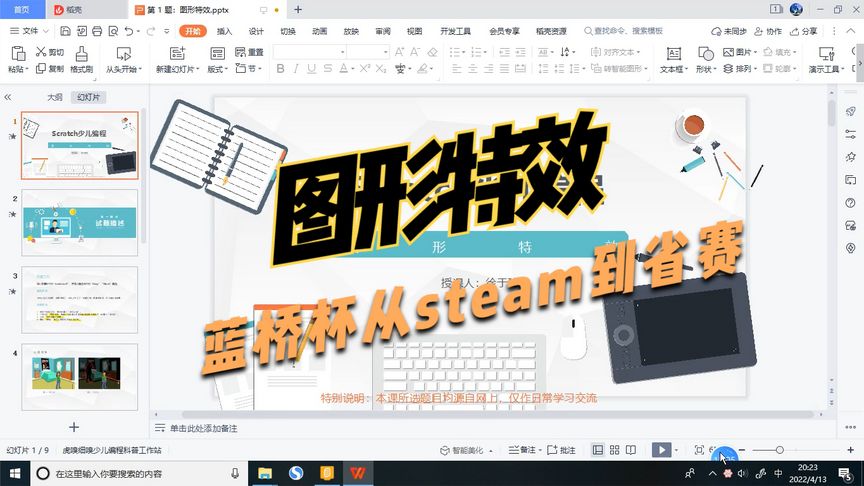Toggle Strikethrough formatting
864x486 pixels.
point(328,68)
